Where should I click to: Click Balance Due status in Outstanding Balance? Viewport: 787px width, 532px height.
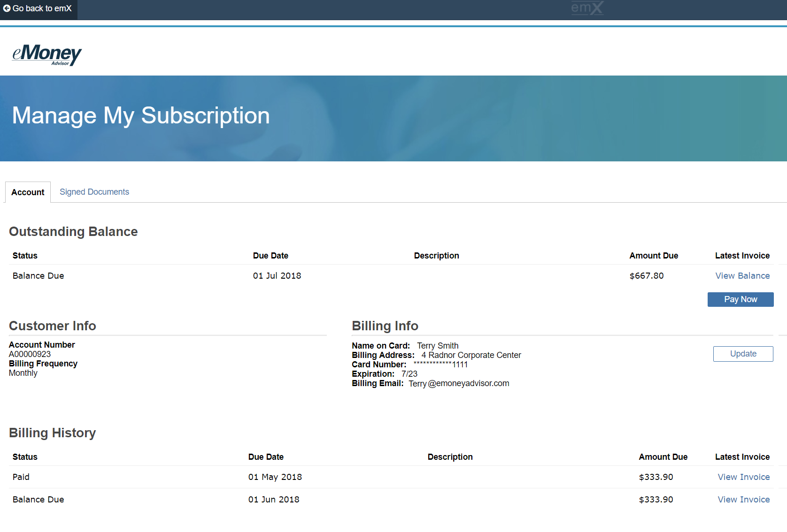(x=39, y=276)
